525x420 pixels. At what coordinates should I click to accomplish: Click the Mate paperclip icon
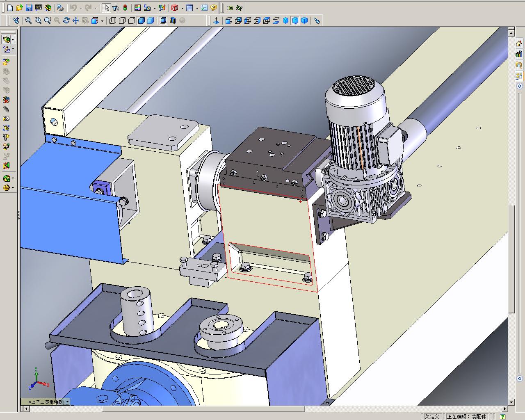click(6, 109)
